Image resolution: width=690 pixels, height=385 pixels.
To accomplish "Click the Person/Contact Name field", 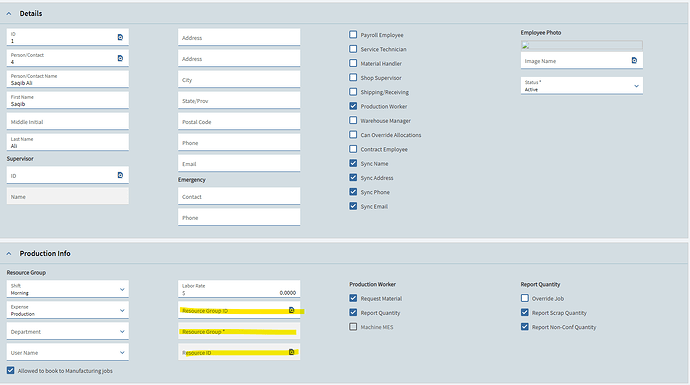I will (68, 79).
